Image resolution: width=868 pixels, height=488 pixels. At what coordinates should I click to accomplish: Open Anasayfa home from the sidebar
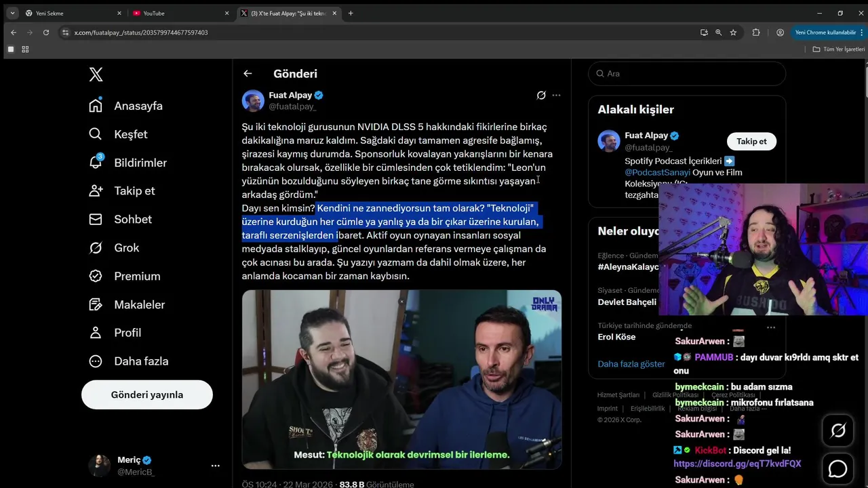tap(126, 106)
